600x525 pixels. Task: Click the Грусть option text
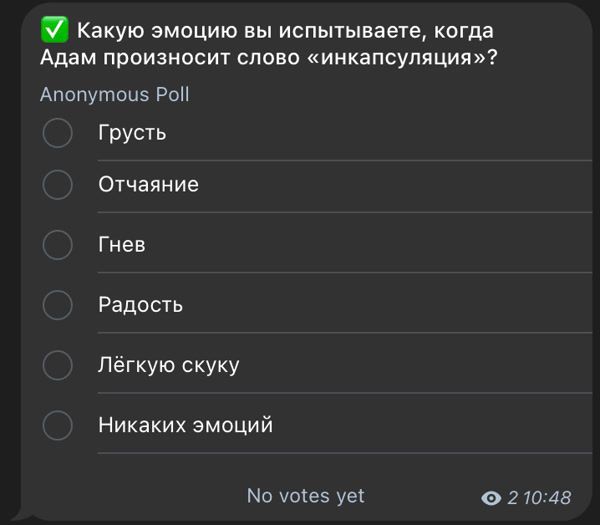132,133
